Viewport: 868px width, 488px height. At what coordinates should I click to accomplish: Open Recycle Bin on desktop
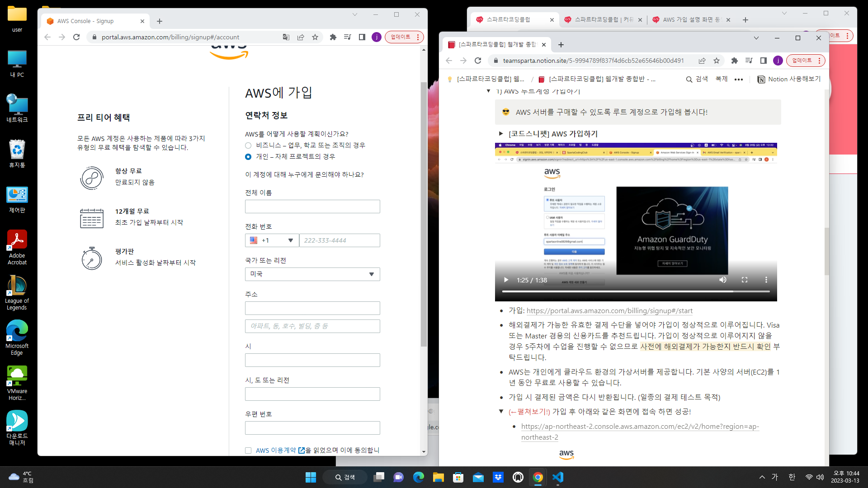point(17,154)
